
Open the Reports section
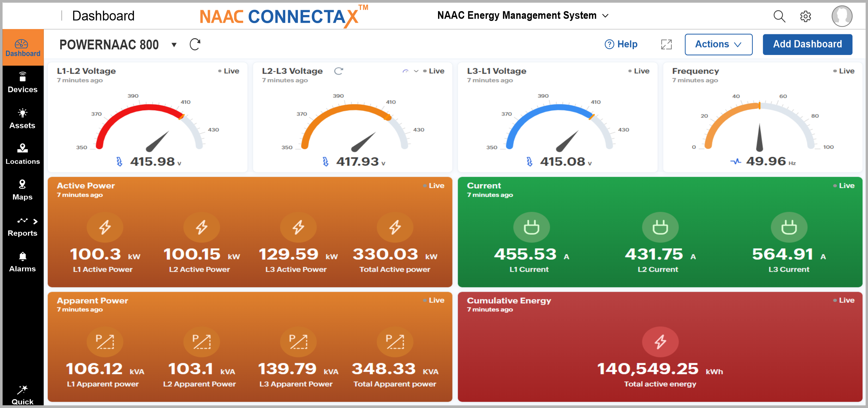[x=22, y=225]
